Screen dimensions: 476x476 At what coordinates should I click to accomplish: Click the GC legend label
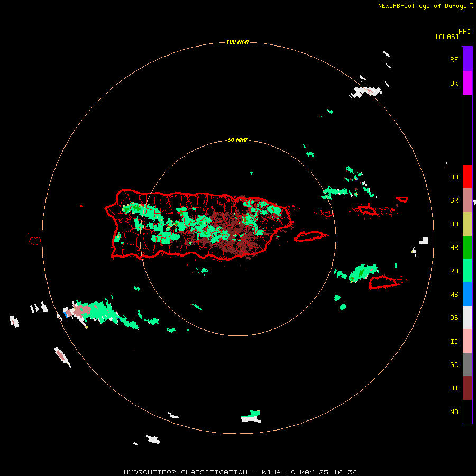(454, 365)
